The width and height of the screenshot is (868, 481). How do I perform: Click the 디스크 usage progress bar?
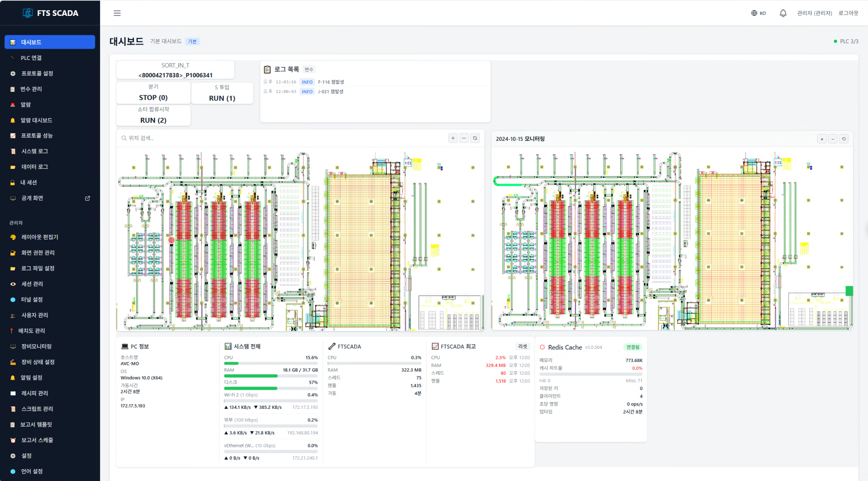pyautogui.click(x=271, y=389)
